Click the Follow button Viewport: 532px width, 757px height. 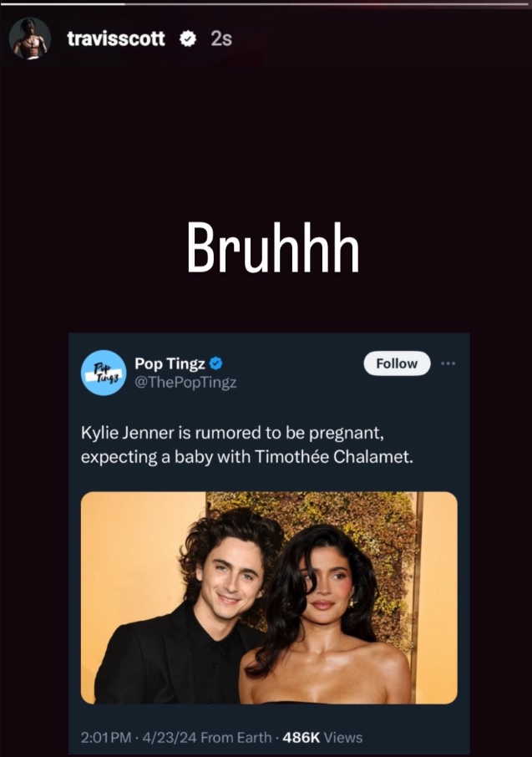(x=397, y=363)
